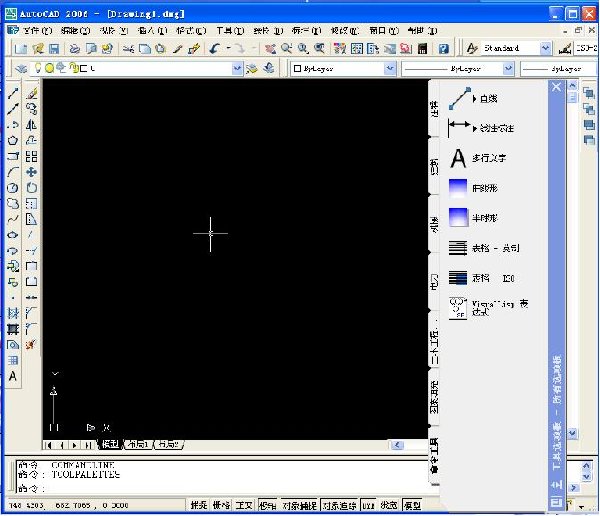Click the Save floppy disk icon

click(x=54, y=49)
